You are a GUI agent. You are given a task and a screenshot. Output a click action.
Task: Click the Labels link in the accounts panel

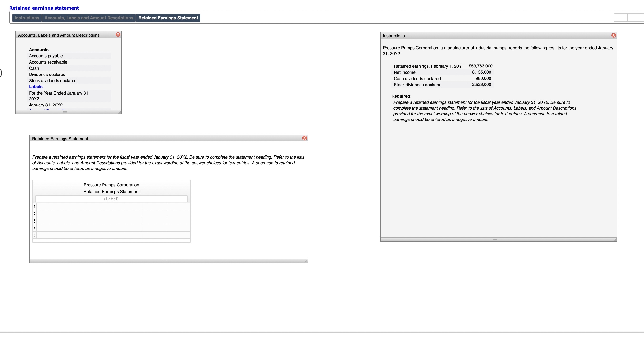tap(35, 86)
